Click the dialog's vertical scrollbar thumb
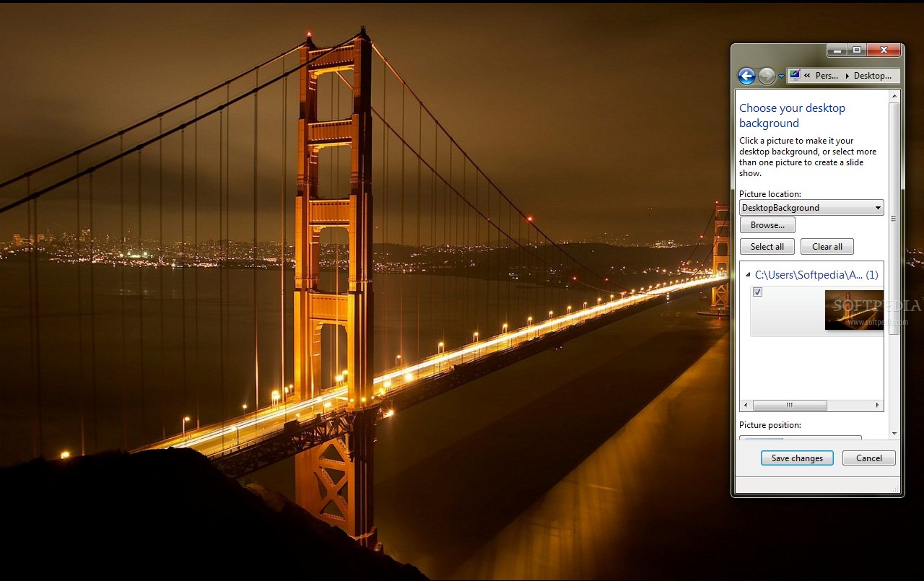The width and height of the screenshot is (924, 581). click(894, 219)
